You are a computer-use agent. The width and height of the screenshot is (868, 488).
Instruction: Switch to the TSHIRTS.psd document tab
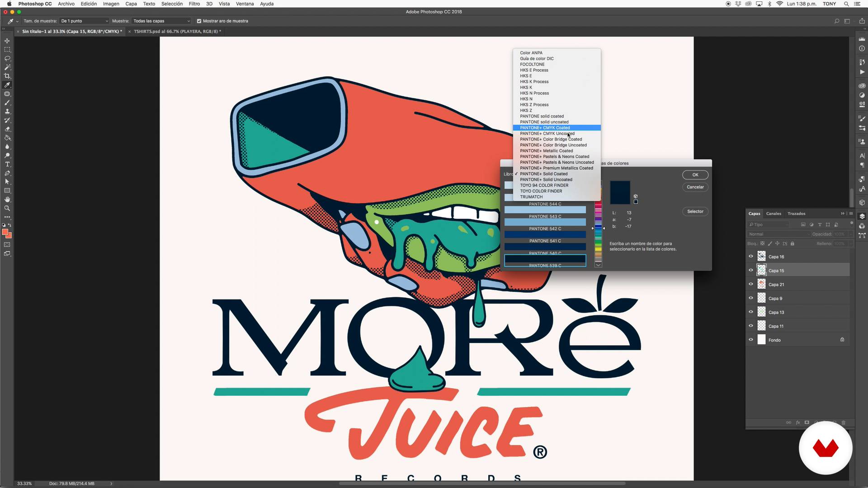point(177,32)
